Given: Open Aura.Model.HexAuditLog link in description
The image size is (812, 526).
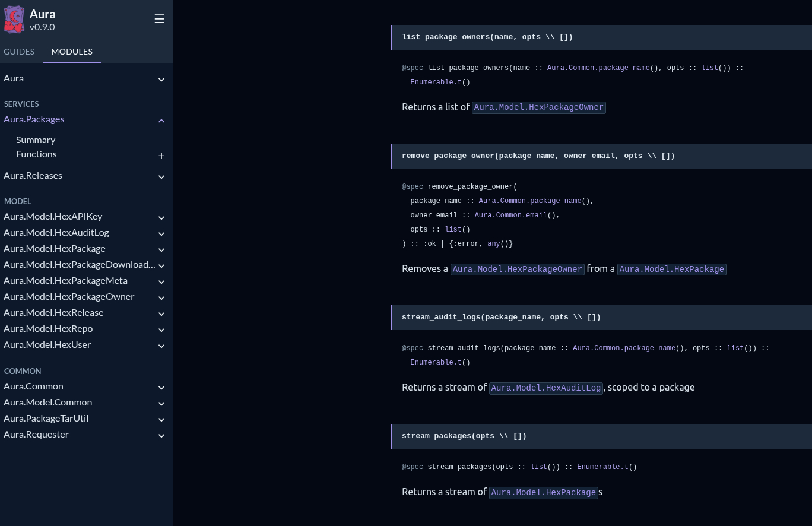Looking at the screenshot, I should pos(545,388).
